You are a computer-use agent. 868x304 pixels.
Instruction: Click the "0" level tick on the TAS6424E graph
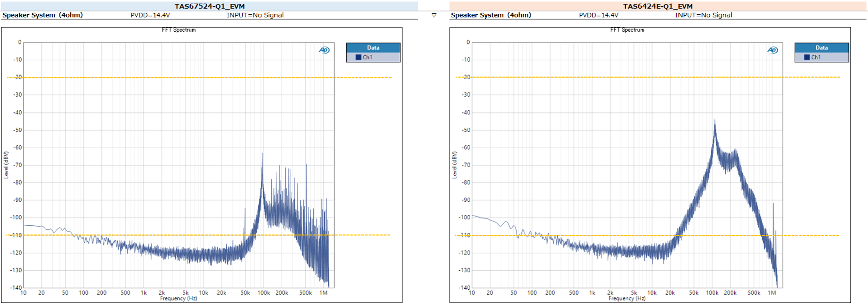[468, 42]
